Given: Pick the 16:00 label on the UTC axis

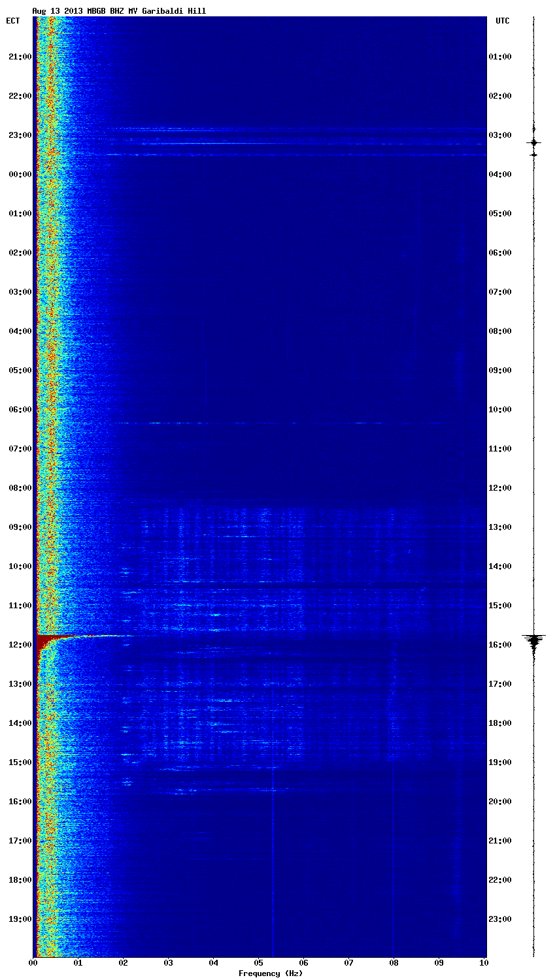Looking at the screenshot, I should point(500,645).
